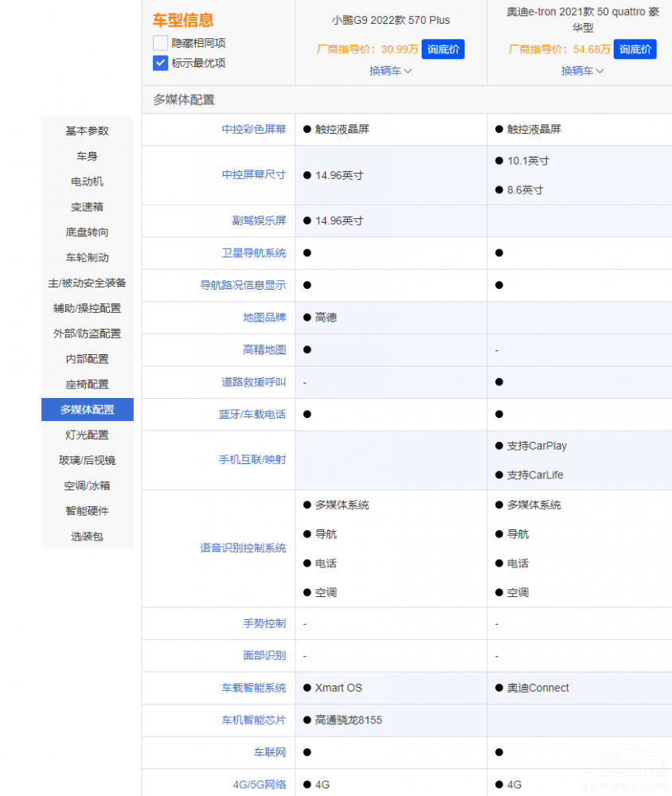This screenshot has width=672, height=796.
Task: Jump to 座椅配置 section
Action: 87,384
